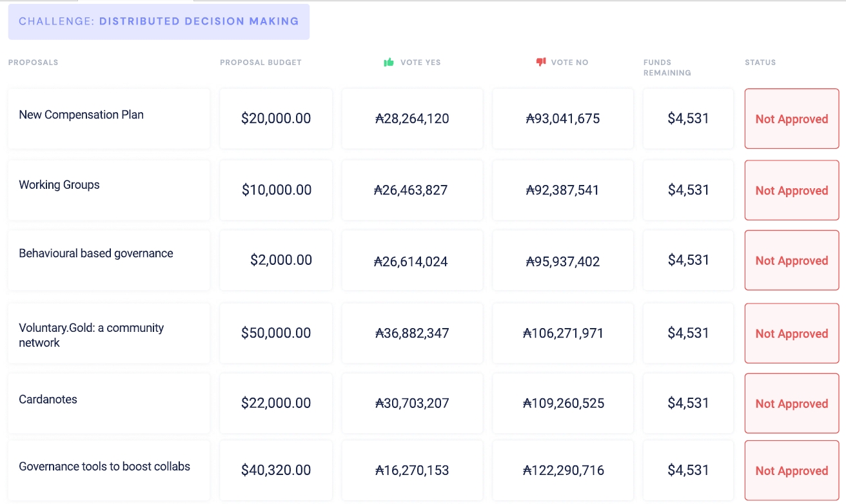Viewport: 846px width, 504px height.
Task: Click Not Approved status for Working Groups
Action: click(791, 191)
